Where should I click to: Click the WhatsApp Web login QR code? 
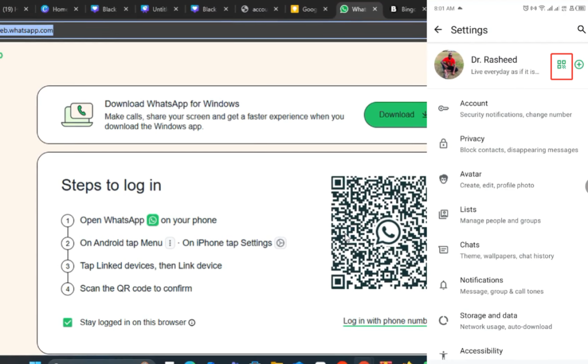[x=379, y=233]
